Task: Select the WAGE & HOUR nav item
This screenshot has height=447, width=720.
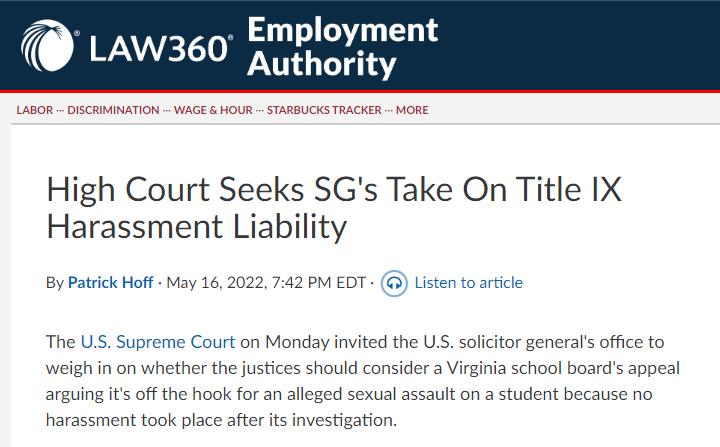Action: [x=212, y=110]
